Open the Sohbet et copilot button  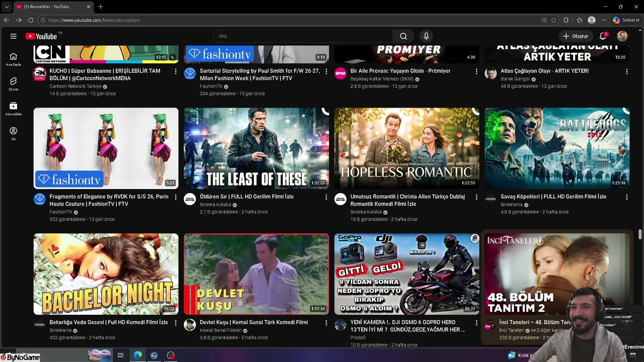626,20
